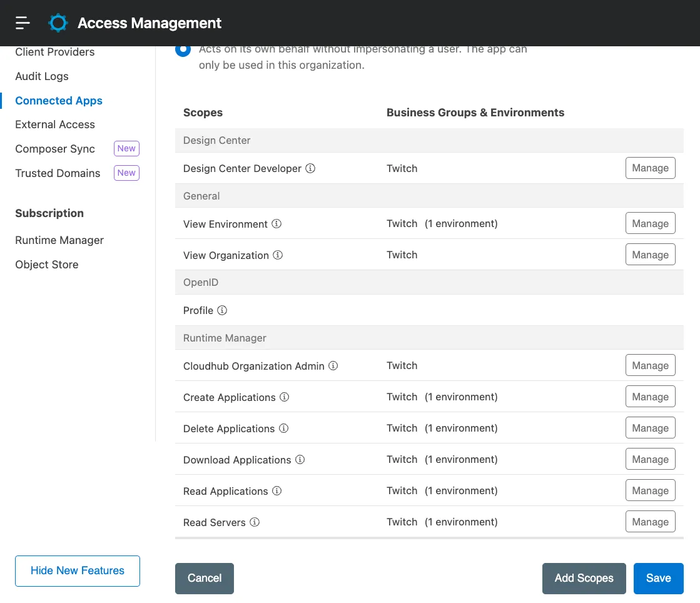The width and height of the screenshot is (700, 603).
Task: Click the Cancel button
Action: click(205, 578)
